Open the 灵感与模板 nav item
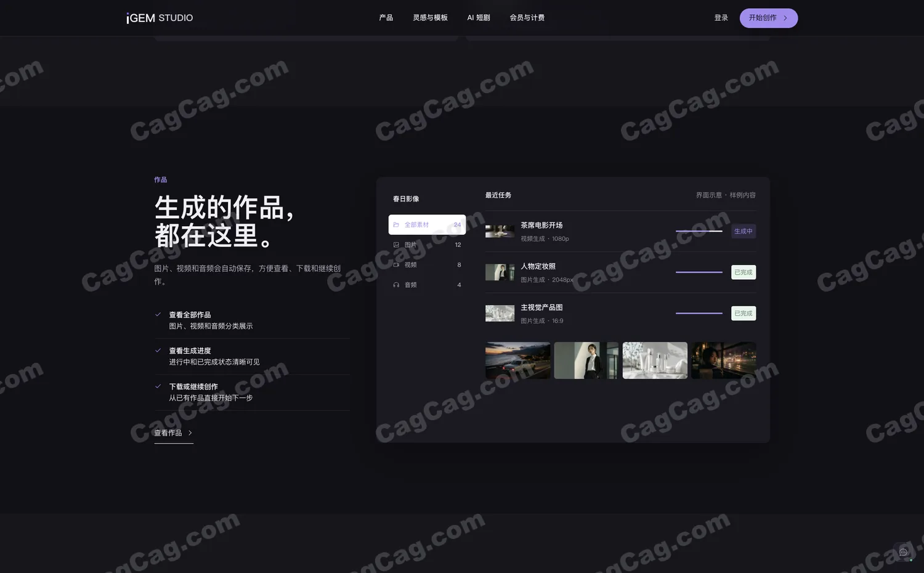924x573 pixels. [x=430, y=18]
